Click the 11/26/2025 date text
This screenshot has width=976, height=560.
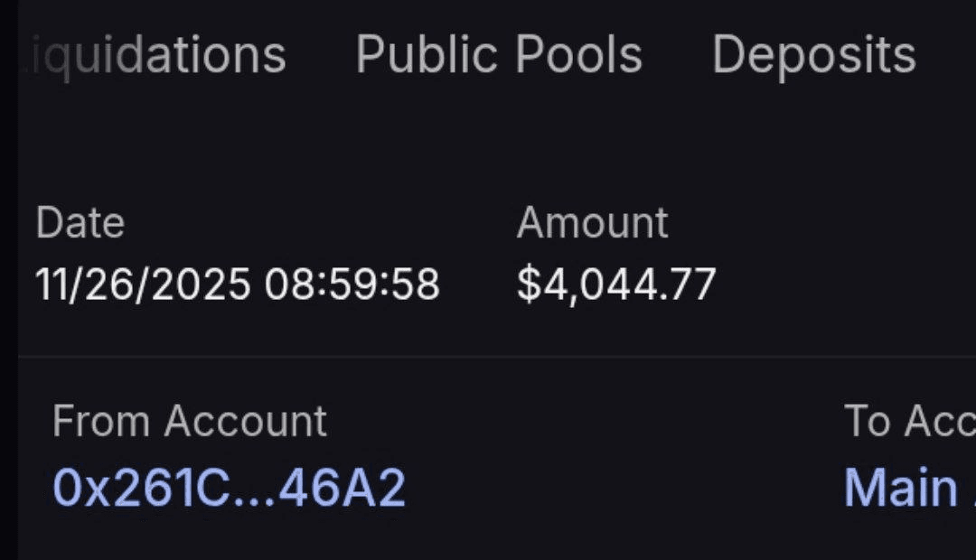(143, 285)
